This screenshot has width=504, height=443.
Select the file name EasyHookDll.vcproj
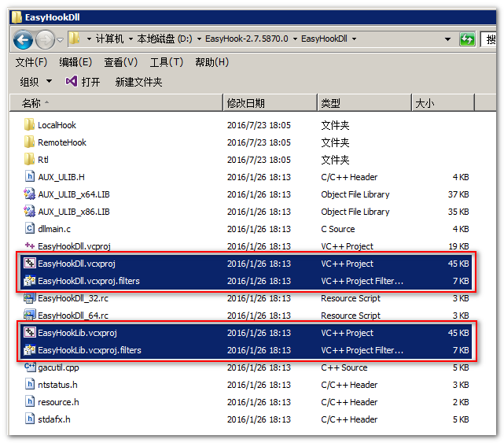(74, 246)
